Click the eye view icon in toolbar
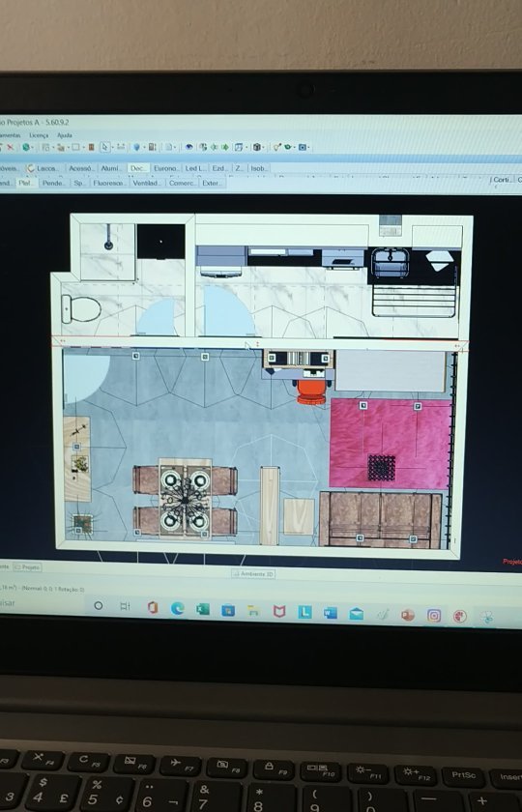The height and width of the screenshot is (812, 522). 189,147
